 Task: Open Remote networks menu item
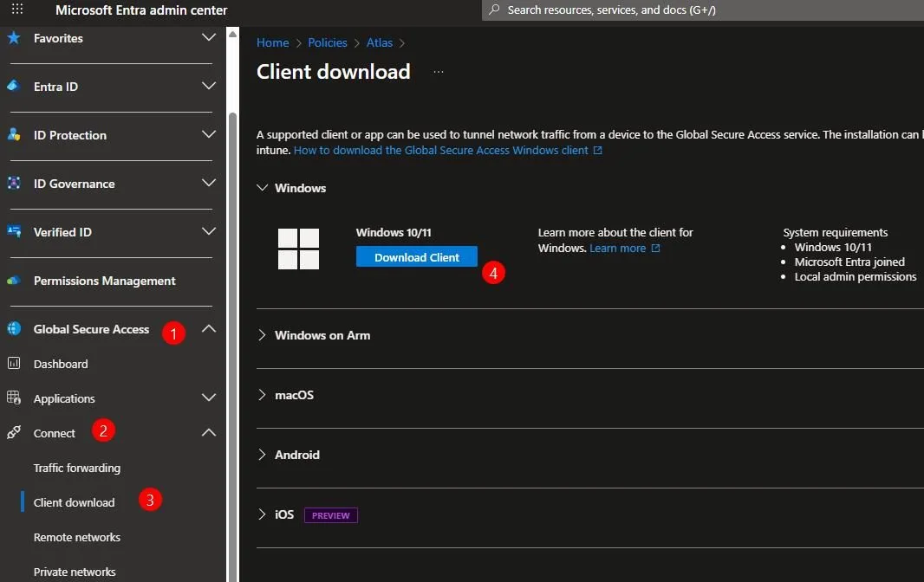click(77, 537)
